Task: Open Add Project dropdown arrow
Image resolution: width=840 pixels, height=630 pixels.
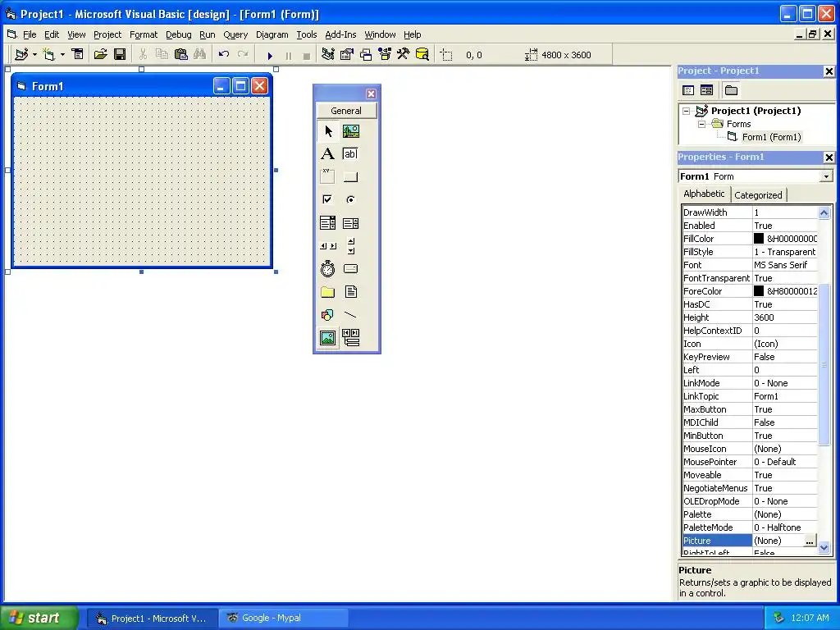Action: coord(34,55)
